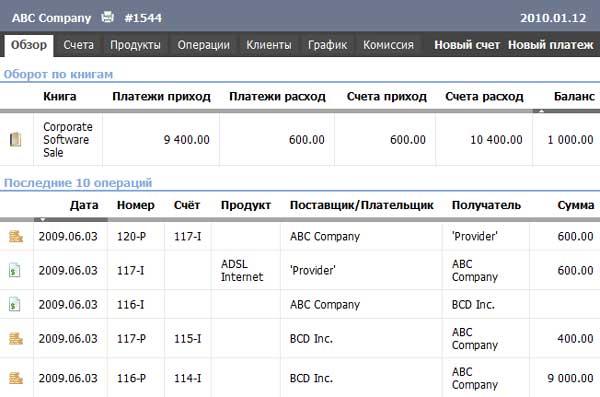Open the Обзор tab

point(29,45)
